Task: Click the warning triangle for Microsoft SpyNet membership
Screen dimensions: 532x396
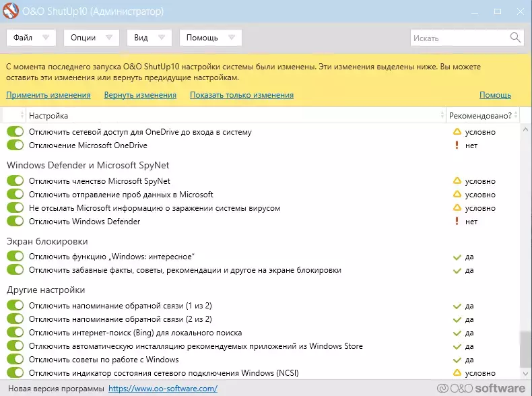Action: click(x=457, y=181)
